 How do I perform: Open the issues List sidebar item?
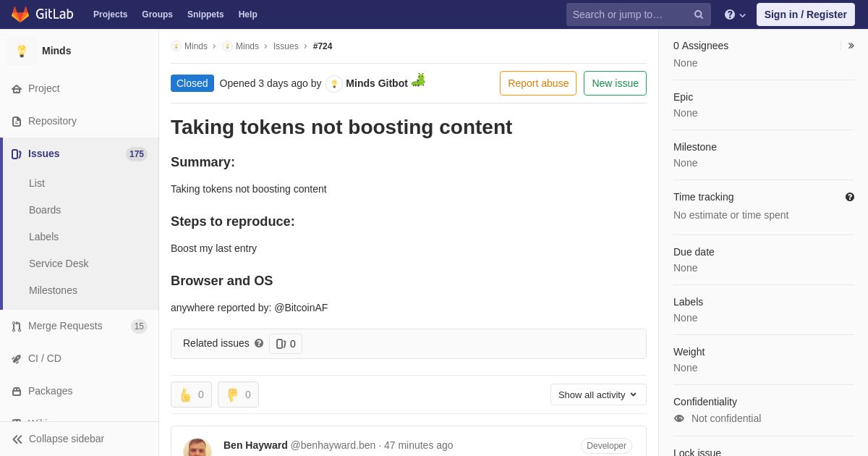[x=37, y=183]
